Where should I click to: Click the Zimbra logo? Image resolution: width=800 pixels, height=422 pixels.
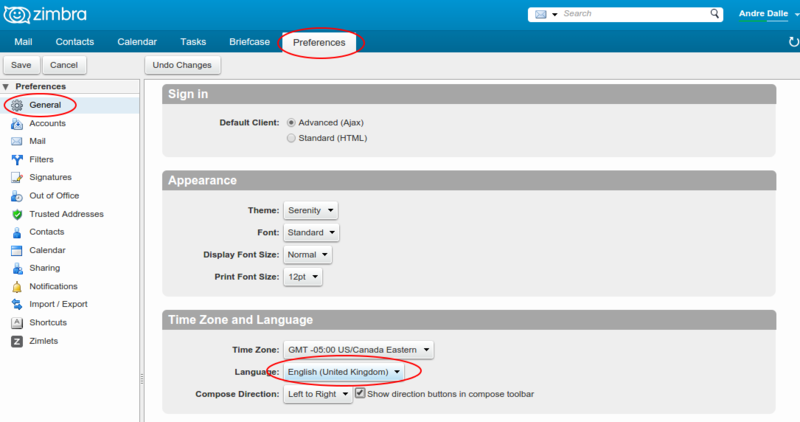tap(45, 14)
